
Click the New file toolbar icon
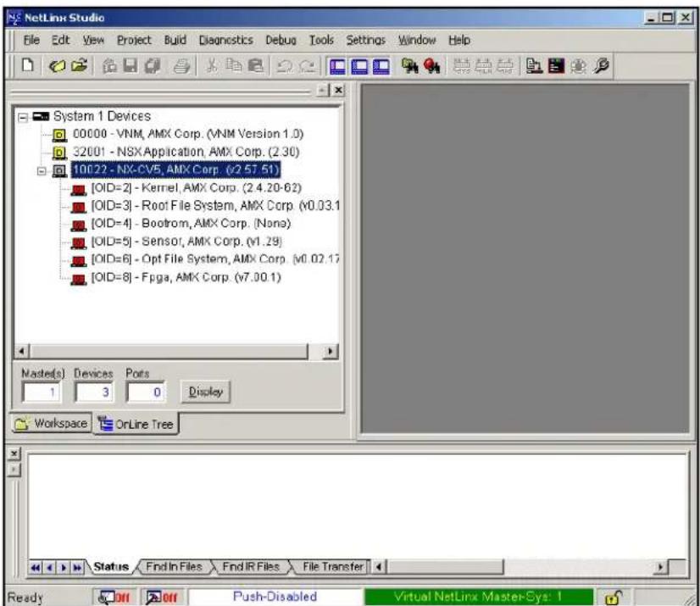28,66
